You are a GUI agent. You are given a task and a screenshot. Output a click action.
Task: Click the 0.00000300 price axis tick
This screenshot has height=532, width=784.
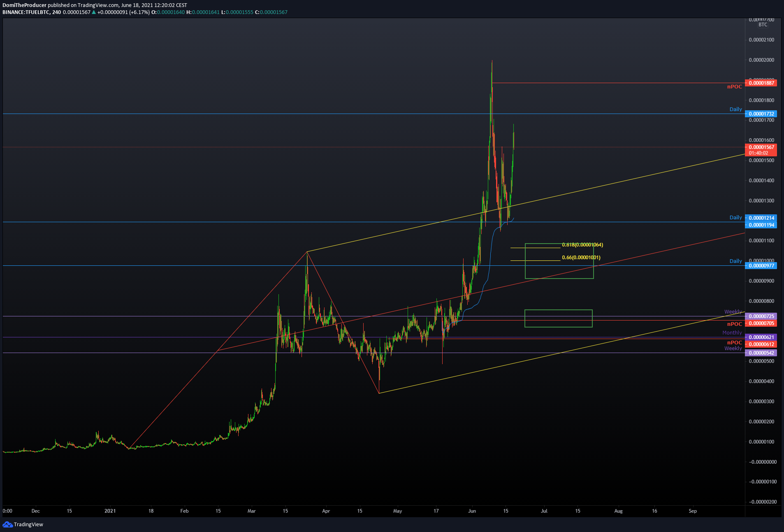pos(761,402)
